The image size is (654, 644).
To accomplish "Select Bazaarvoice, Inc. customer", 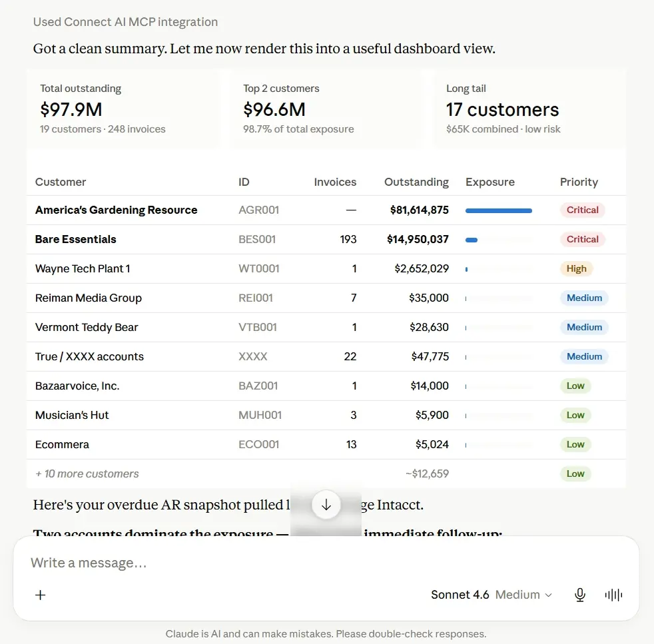I will [77, 386].
